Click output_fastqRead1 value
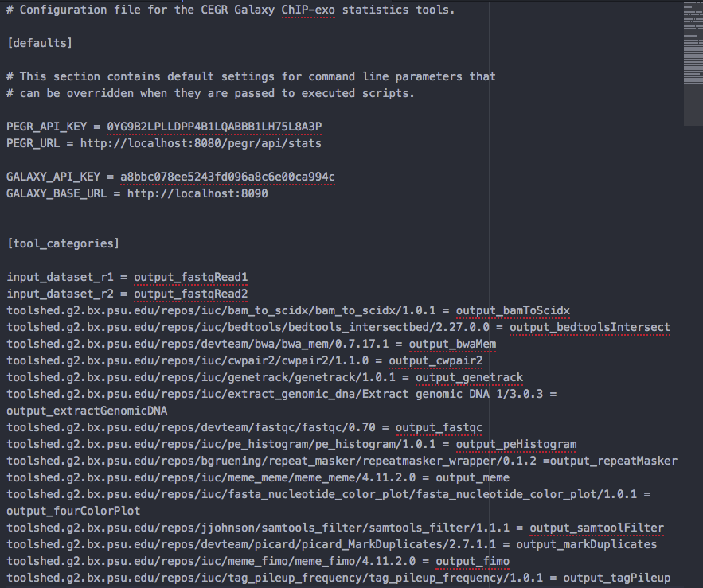Screen dimensions: 703x588 (x=191, y=277)
